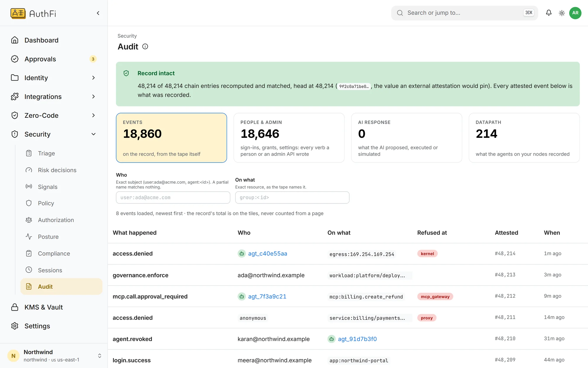Click the Security shield icon
Screen dimensions: 588x368
(x=15, y=134)
